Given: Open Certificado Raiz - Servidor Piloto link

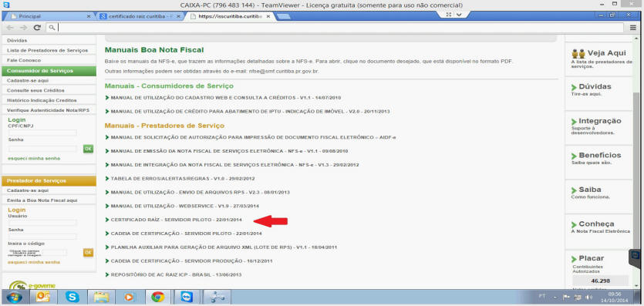Looking at the screenshot, I should pyautogui.click(x=177, y=220).
